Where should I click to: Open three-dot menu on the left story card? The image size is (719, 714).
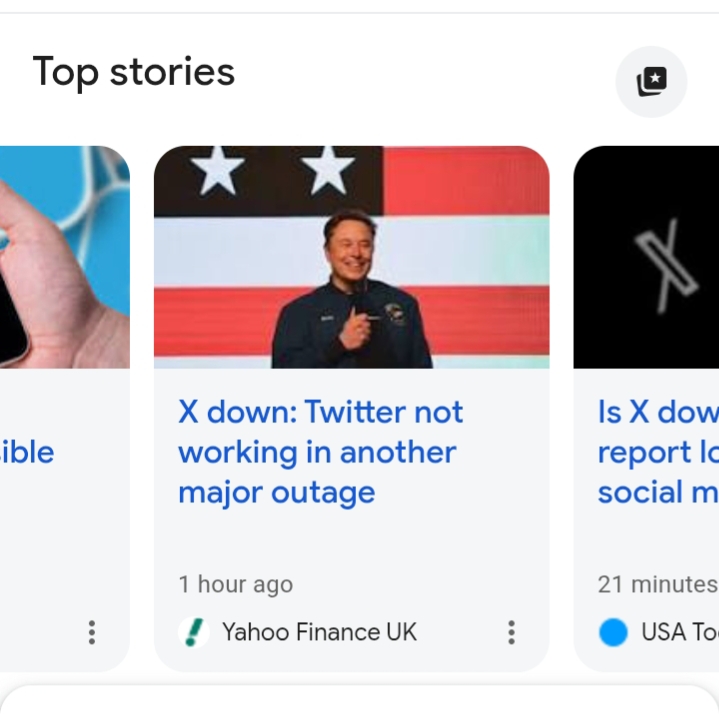(x=91, y=632)
